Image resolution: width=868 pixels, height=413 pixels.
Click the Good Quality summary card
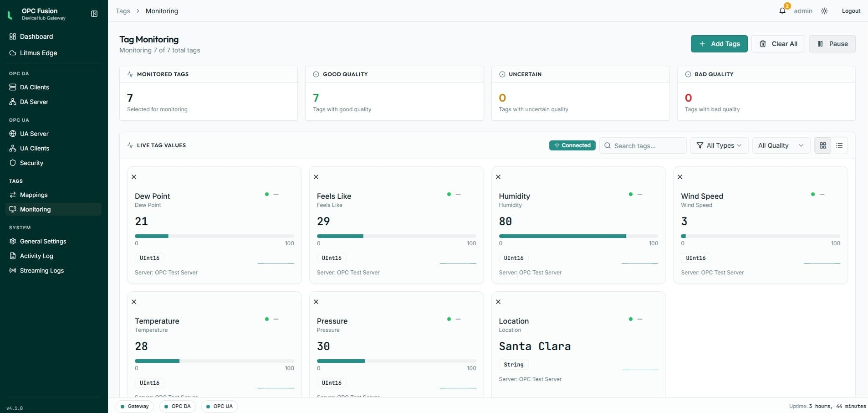pyautogui.click(x=394, y=93)
